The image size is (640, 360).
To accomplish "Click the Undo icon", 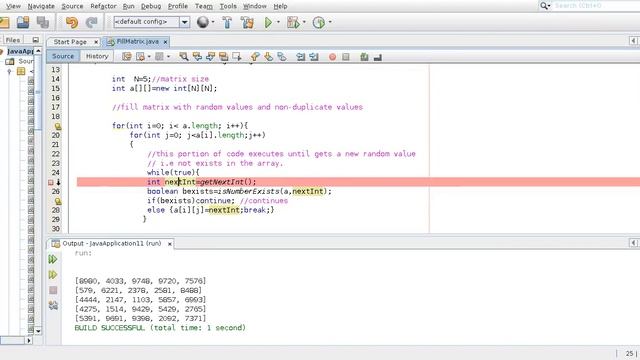I will (x=72, y=22).
